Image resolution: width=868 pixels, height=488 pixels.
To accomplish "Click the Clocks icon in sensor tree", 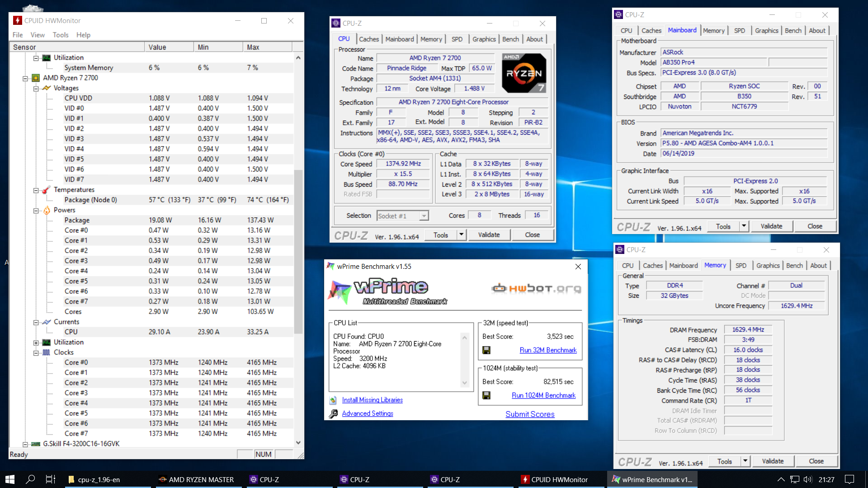I will (47, 352).
